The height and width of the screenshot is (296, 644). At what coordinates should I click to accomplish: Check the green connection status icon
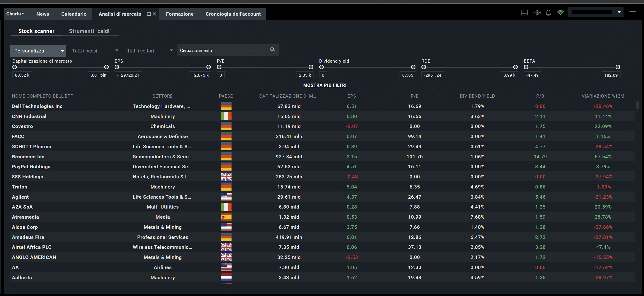(x=560, y=12)
